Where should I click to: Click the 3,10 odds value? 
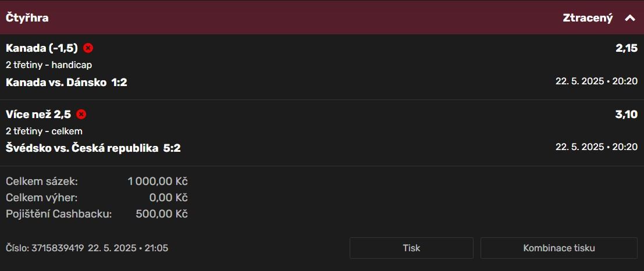(627, 115)
